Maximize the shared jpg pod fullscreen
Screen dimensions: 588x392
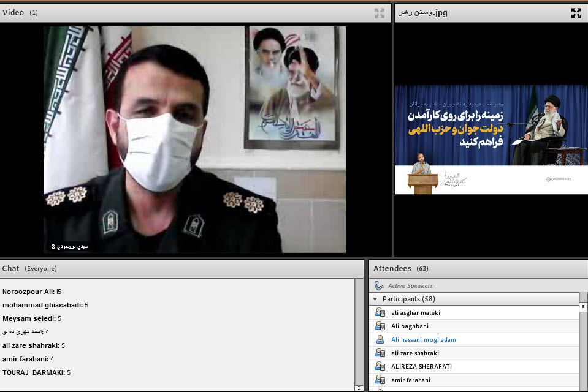(x=576, y=13)
